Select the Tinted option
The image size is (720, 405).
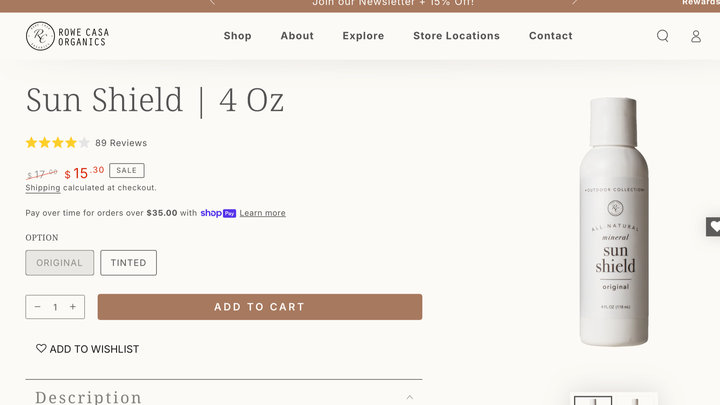[129, 263]
